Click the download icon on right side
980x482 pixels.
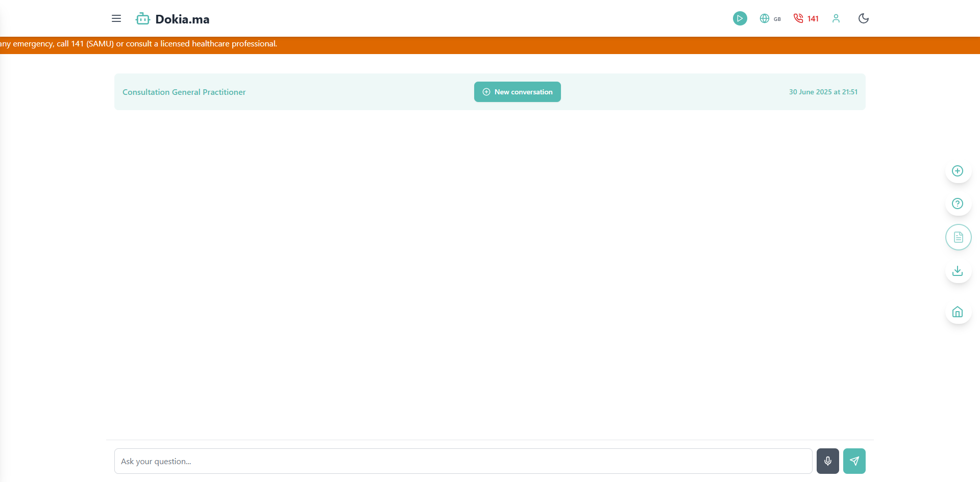tap(958, 271)
